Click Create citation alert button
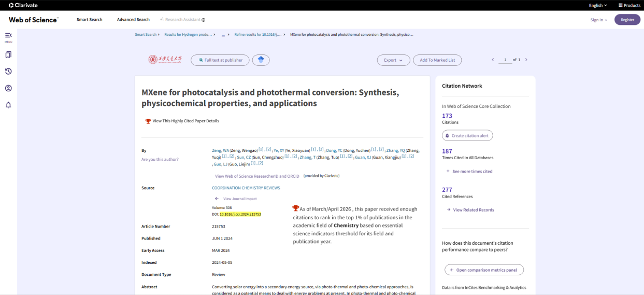Image resolution: width=644 pixels, height=295 pixels. (467, 135)
